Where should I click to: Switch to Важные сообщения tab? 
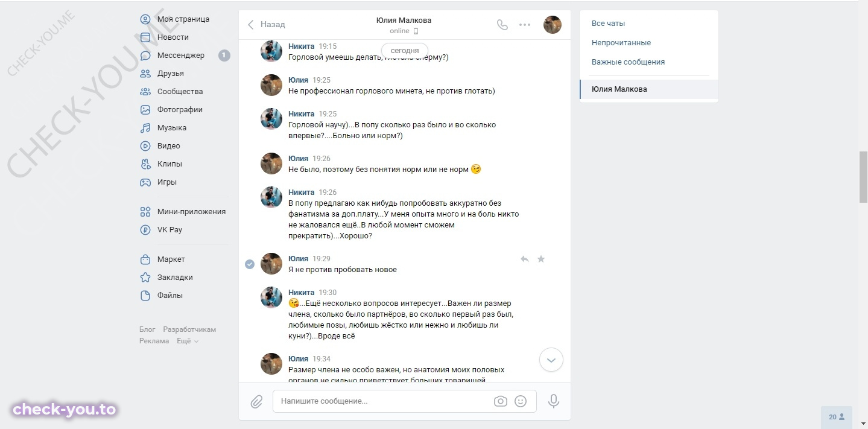628,62
